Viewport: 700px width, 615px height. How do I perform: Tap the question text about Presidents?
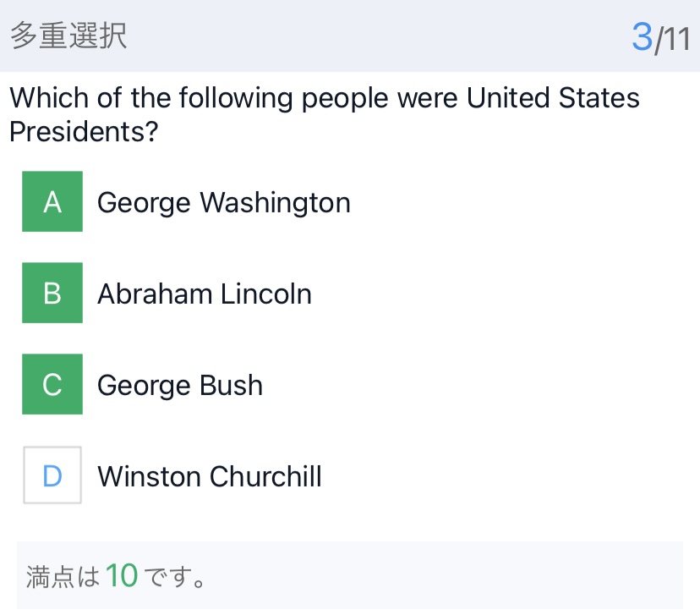(x=324, y=115)
